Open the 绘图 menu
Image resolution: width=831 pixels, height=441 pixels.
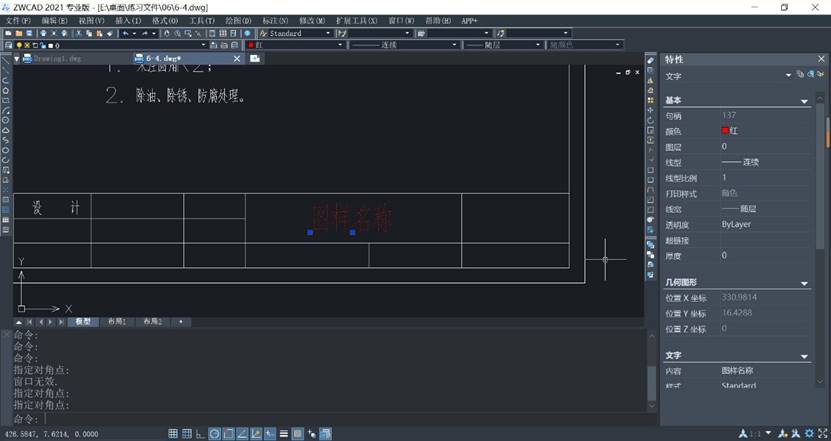238,20
